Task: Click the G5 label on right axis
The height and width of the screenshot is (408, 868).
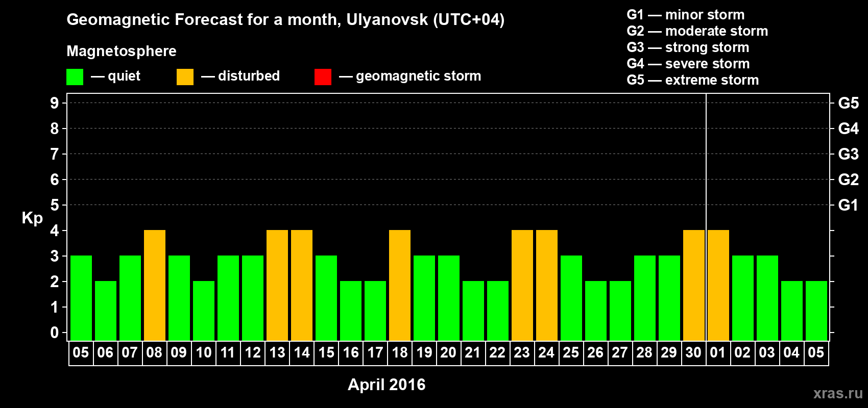Action: pos(849,103)
